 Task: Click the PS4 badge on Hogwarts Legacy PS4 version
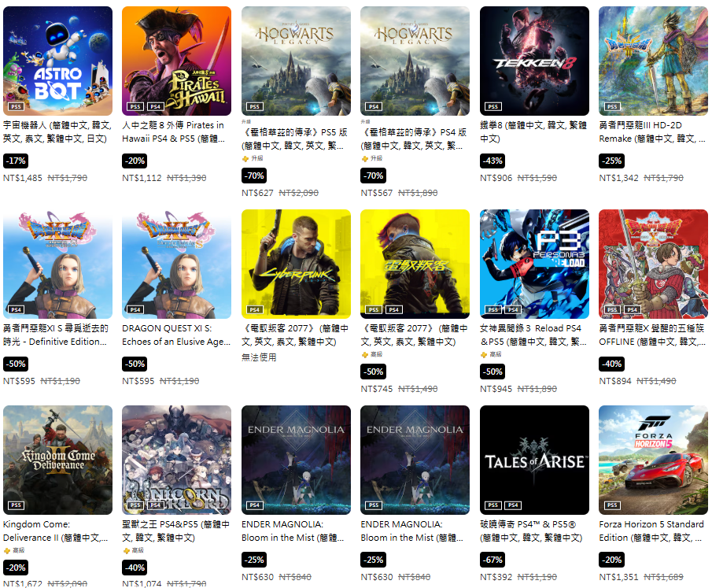point(374,106)
